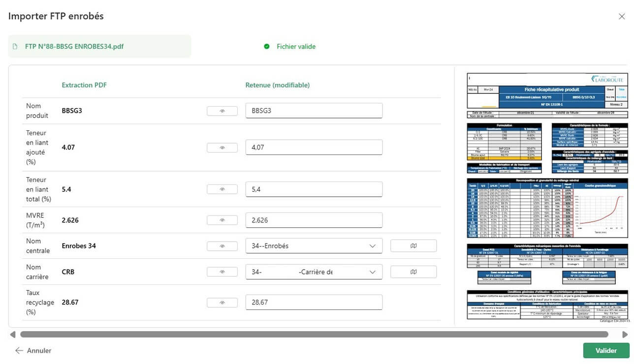Click the Nom produit input field containing BBSG3

(314, 111)
